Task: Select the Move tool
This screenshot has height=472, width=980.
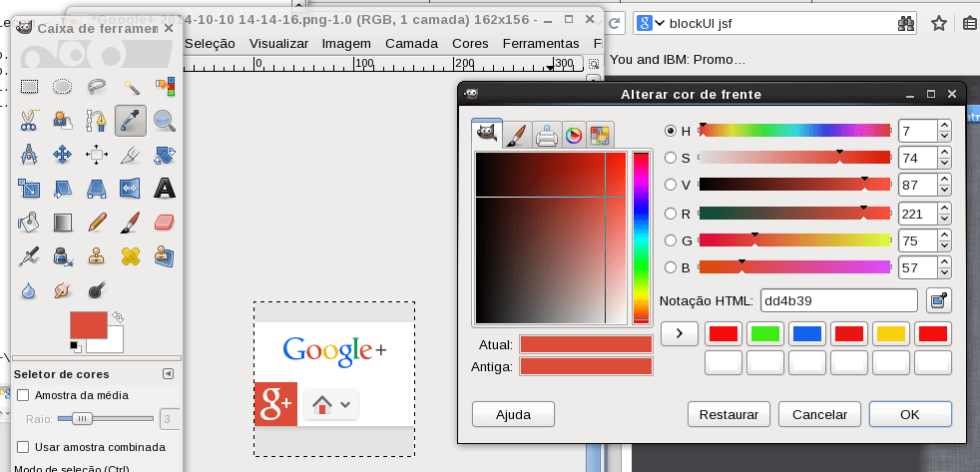Action: pos(62,154)
